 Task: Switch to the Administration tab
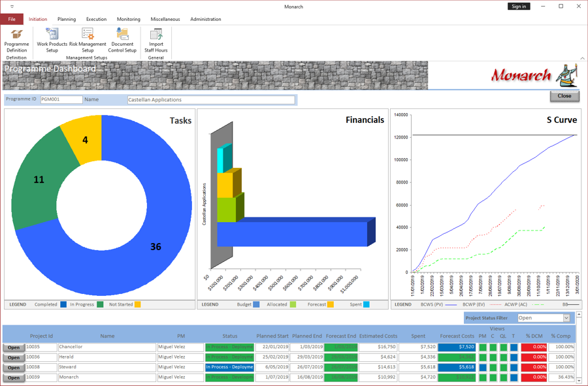[x=206, y=19]
